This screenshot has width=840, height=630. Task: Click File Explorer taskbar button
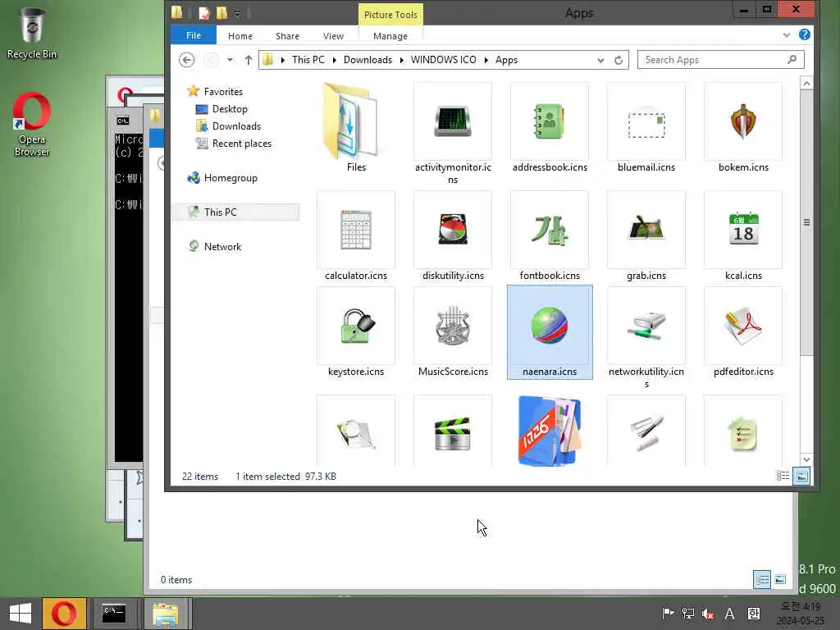166,614
